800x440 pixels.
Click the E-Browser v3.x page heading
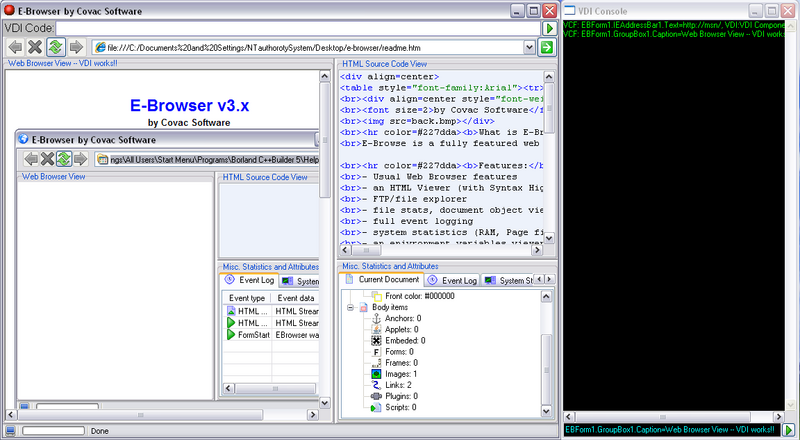(189, 105)
